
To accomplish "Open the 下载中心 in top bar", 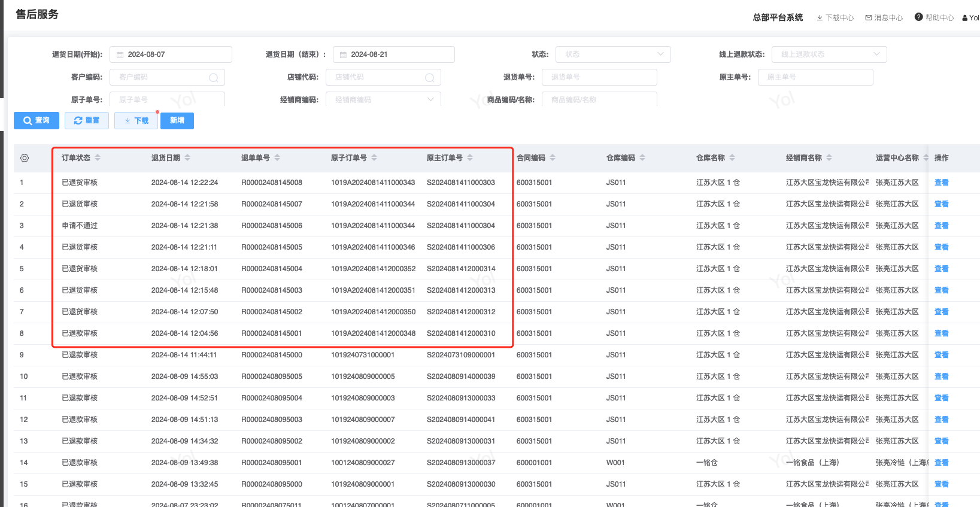I will 835,18.
